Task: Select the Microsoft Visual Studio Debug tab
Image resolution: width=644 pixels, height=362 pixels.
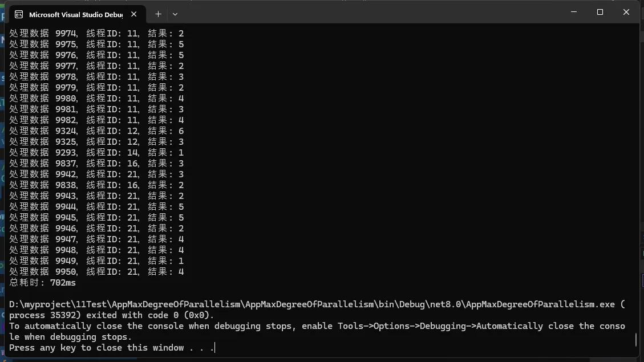Action: point(77,14)
